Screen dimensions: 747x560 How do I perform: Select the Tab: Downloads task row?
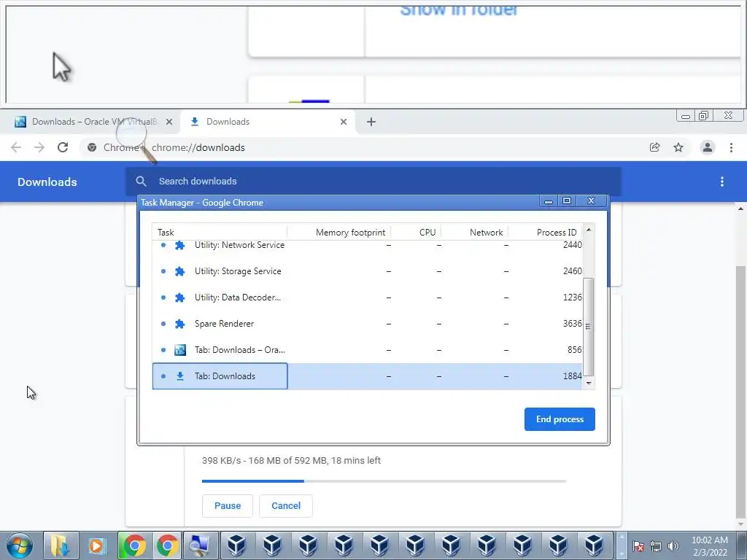[368, 376]
